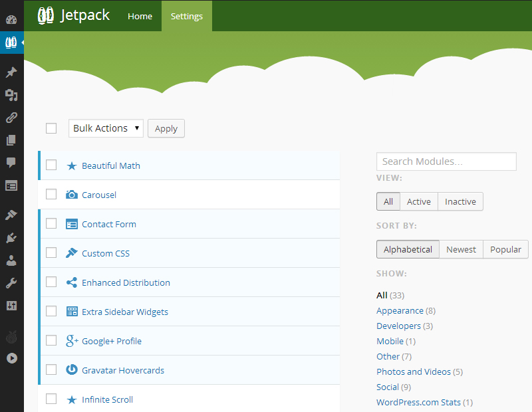
Task: Open the Dashboard icon in the sidebar
Action: 11,19
